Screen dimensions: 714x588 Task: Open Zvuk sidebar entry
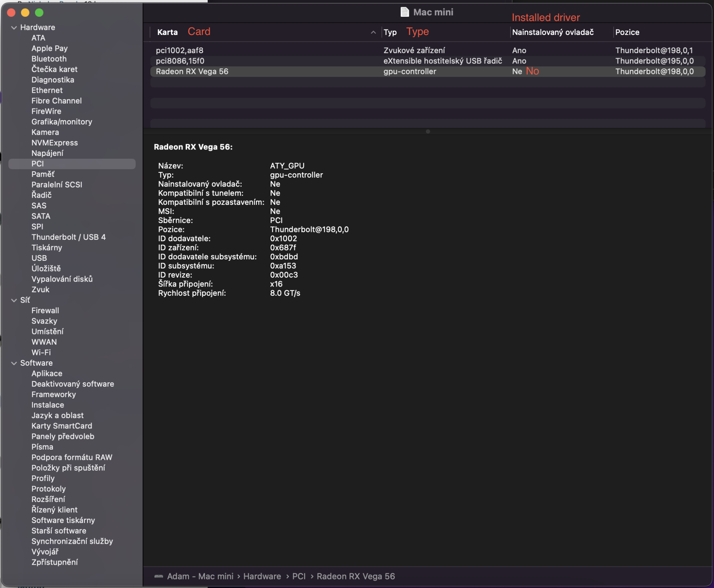[x=40, y=290]
